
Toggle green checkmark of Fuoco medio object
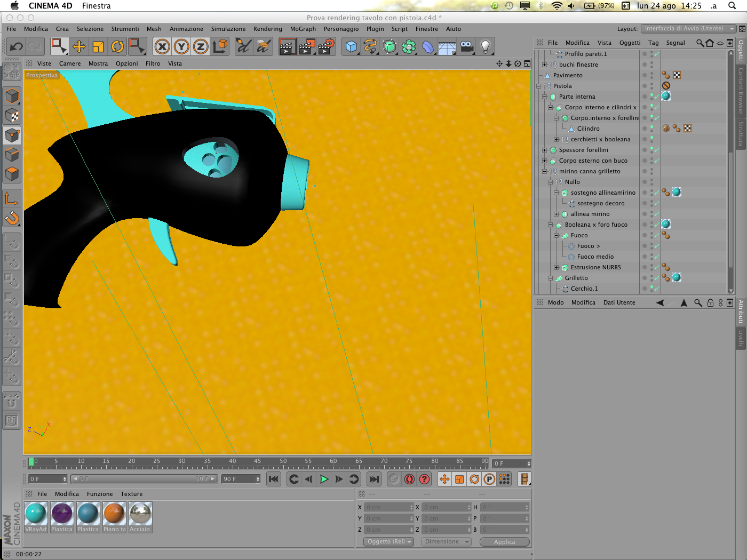[656, 257]
